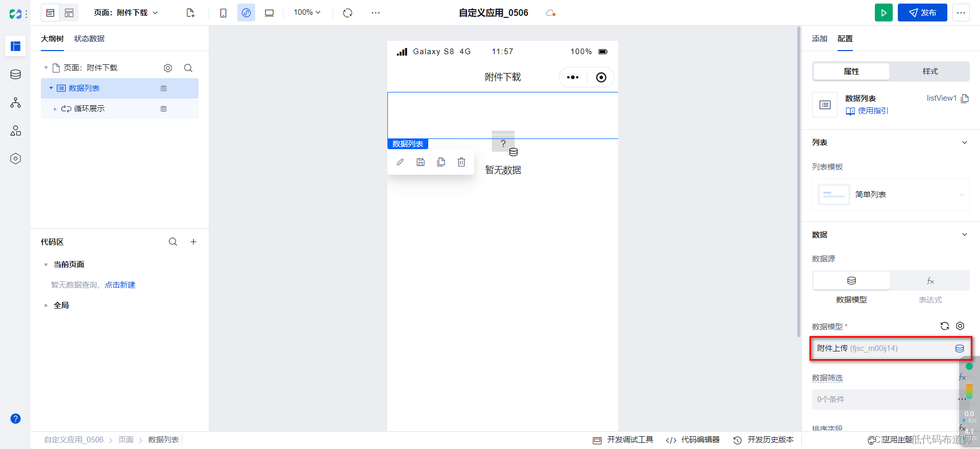This screenshot has height=449, width=980.
Task: Click the save icon on canvas toolbar
Action: pyautogui.click(x=421, y=162)
